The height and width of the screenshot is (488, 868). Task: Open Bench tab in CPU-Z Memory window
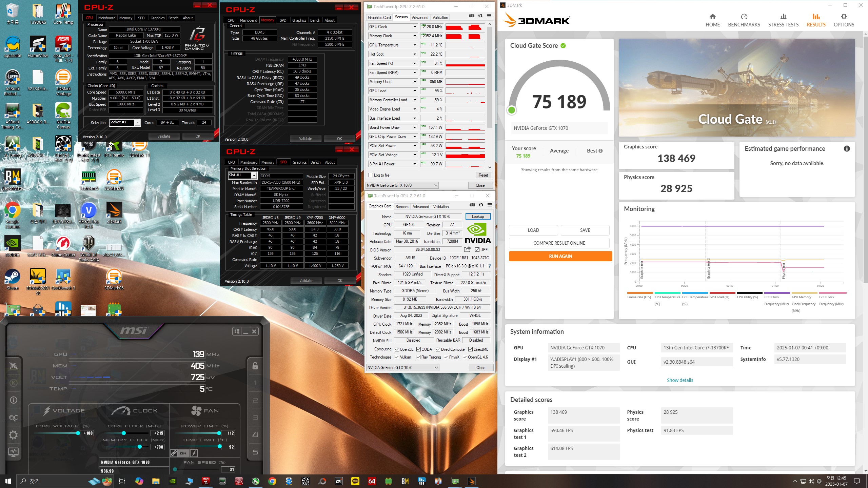click(315, 20)
